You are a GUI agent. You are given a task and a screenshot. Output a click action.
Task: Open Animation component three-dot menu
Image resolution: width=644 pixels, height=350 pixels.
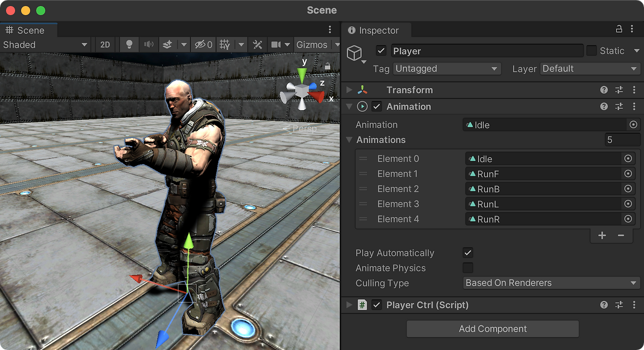[x=633, y=107]
